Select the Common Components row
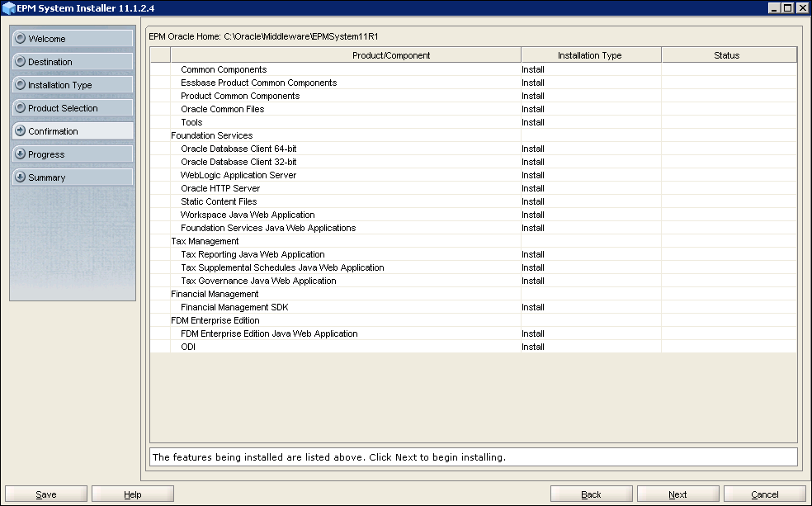The width and height of the screenshot is (812, 506). coord(474,69)
